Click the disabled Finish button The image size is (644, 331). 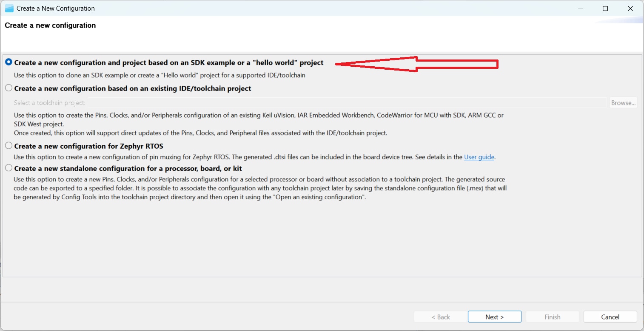pyautogui.click(x=552, y=317)
